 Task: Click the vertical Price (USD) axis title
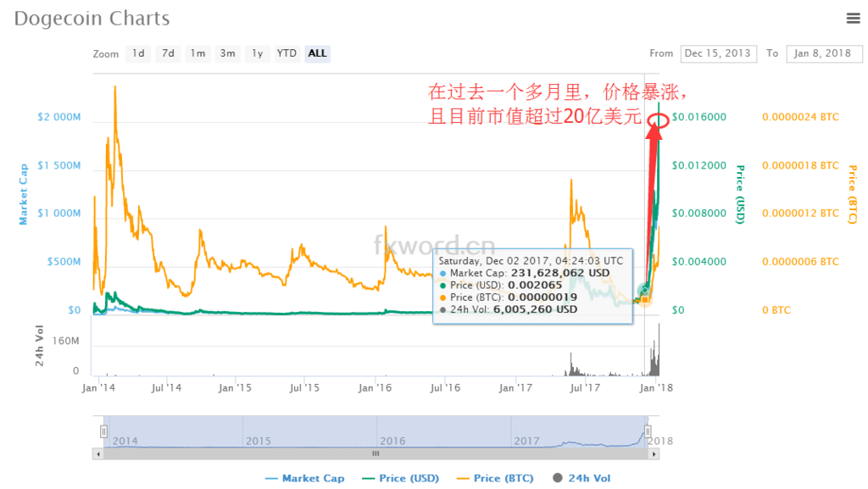740,194
